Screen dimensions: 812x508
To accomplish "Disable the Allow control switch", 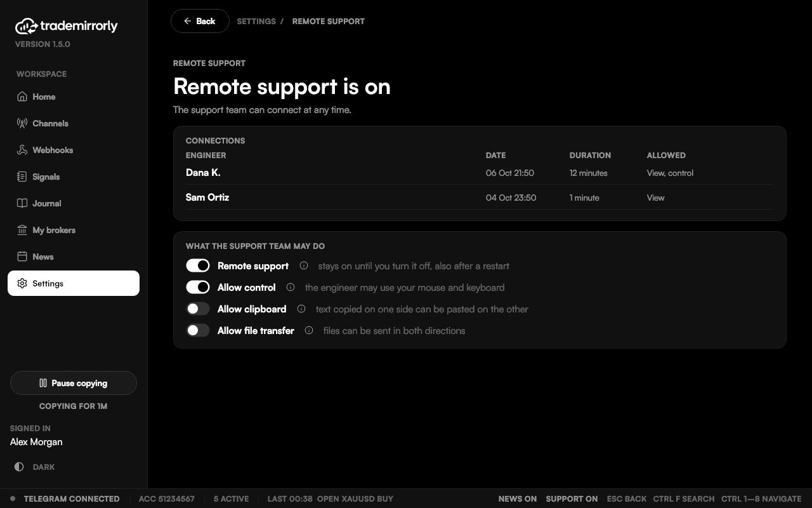I will (198, 287).
